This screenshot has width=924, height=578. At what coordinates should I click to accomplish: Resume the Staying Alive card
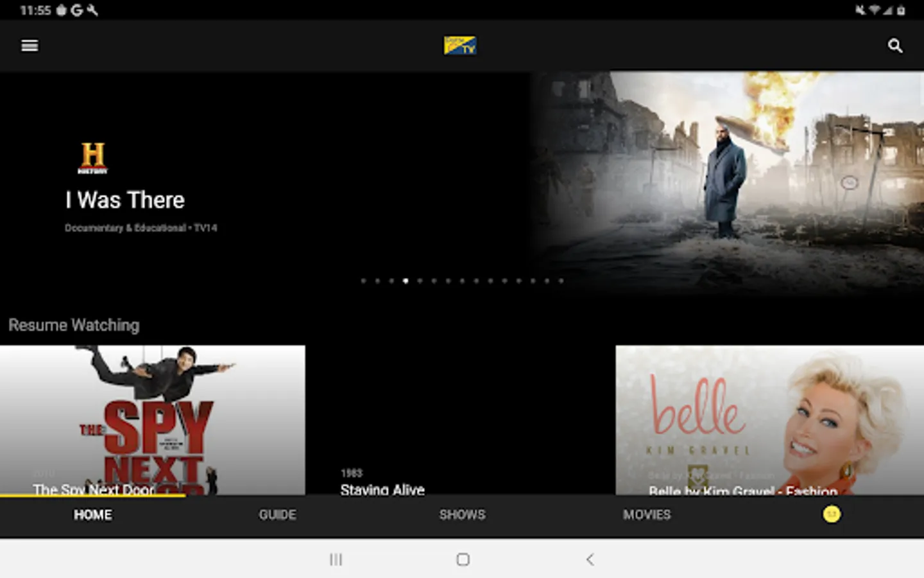click(460, 420)
